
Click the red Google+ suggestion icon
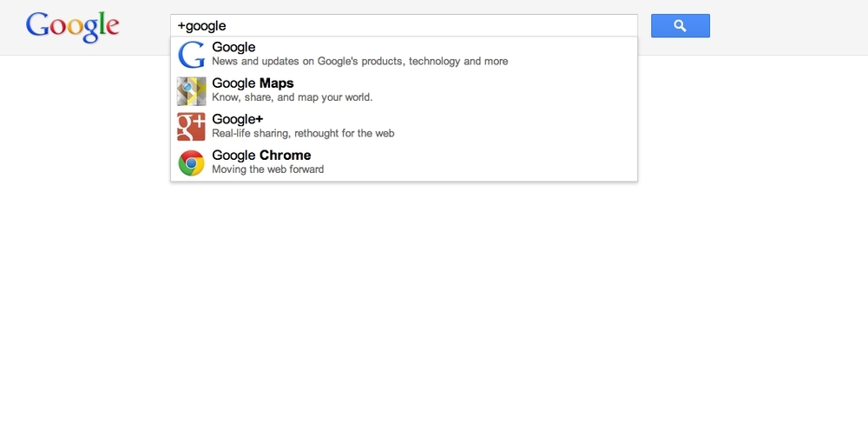tap(191, 127)
